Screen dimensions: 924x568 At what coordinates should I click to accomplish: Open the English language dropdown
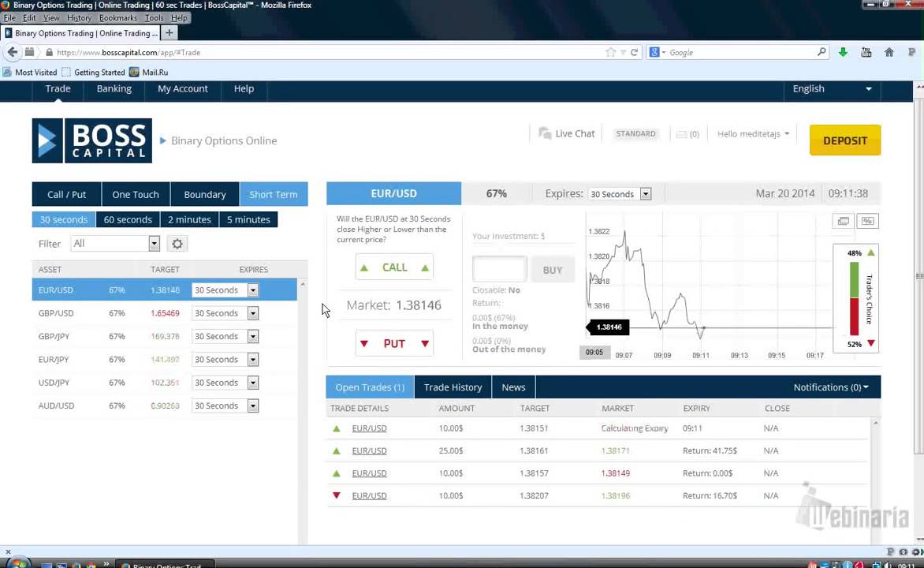832,89
